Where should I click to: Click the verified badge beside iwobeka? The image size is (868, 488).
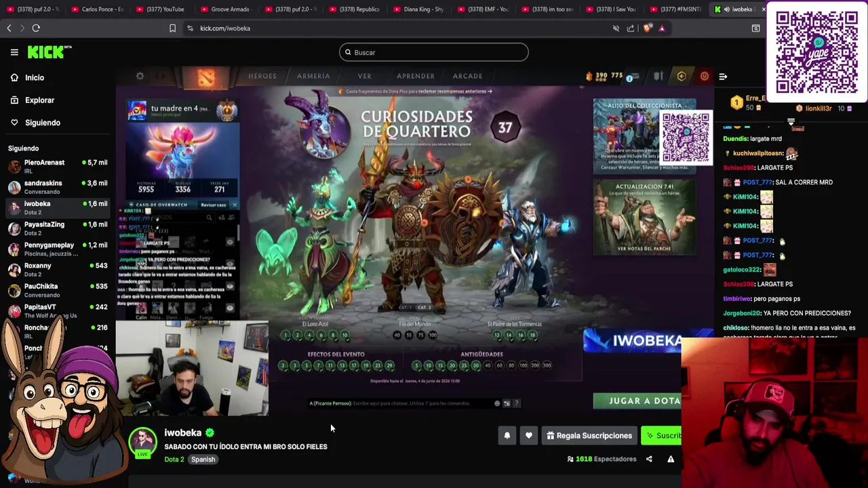[x=210, y=432]
